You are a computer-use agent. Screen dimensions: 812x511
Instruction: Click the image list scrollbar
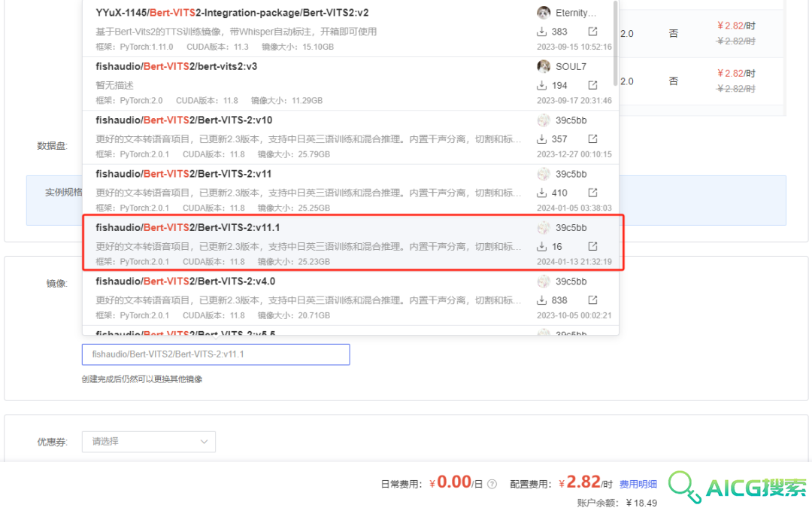615,44
